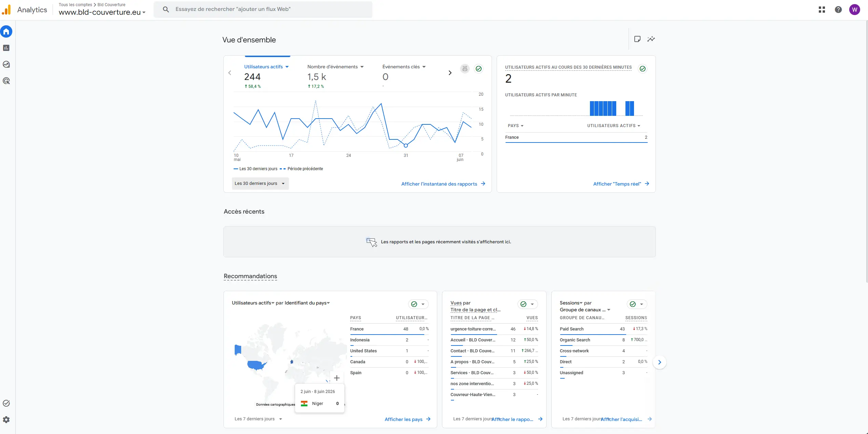Click the Paid Search row
868x434 pixels.
[603, 329]
